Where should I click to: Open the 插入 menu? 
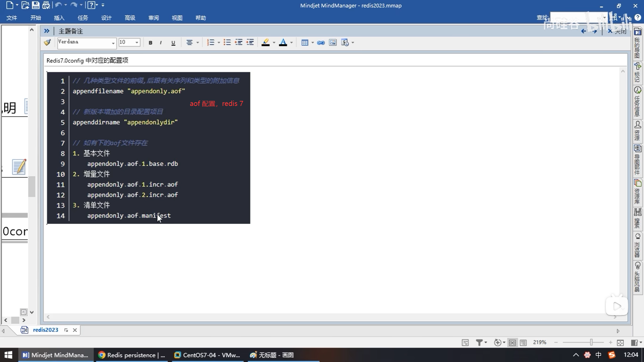click(59, 18)
